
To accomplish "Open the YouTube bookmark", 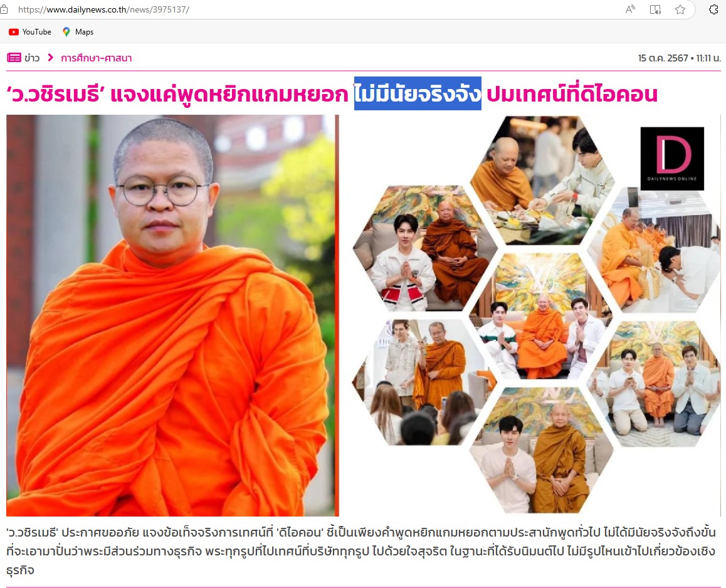I will pyautogui.click(x=30, y=32).
